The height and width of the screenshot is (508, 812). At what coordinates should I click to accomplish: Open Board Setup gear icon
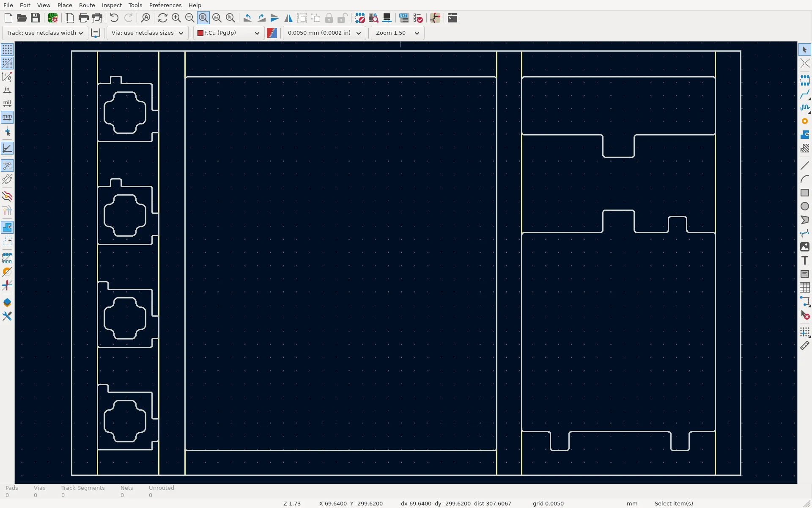[x=53, y=18]
